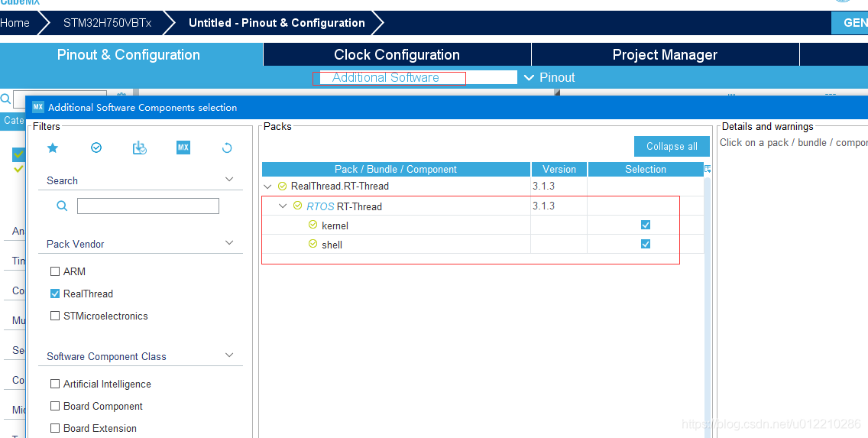Screen dimensions: 868x438
Task: Click status icon next to RealThread.RT-Thread
Action: tap(282, 186)
